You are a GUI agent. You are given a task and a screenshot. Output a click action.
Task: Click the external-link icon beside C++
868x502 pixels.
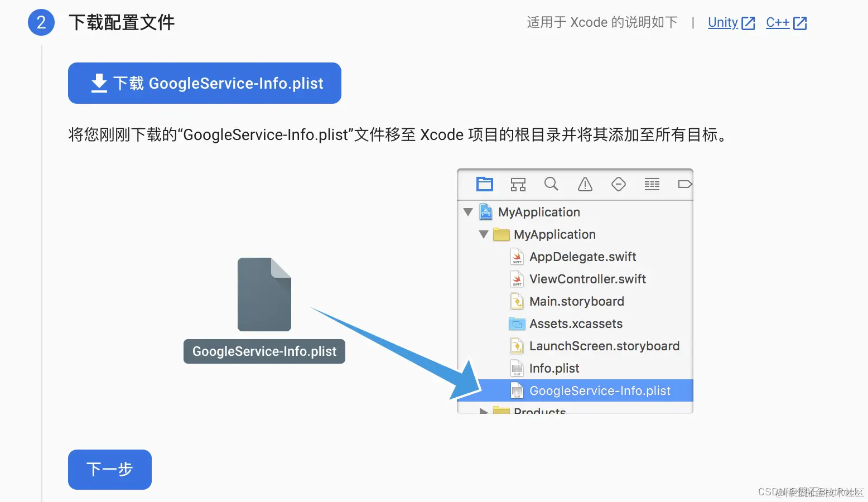click(x=800, y=23)
